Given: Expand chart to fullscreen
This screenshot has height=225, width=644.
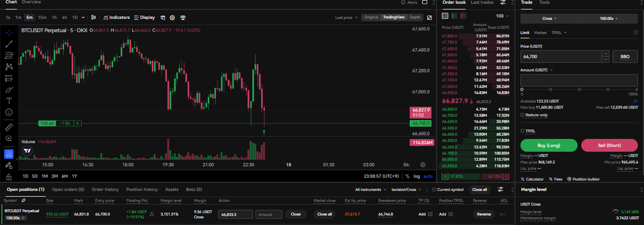Looking at the screenshot, I should click(x=429, y=18).
